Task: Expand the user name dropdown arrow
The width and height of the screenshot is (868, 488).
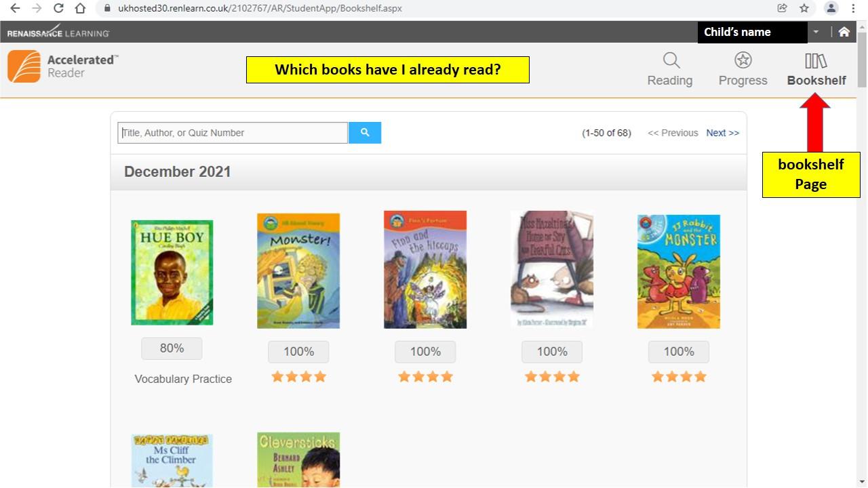Action: 816,32
